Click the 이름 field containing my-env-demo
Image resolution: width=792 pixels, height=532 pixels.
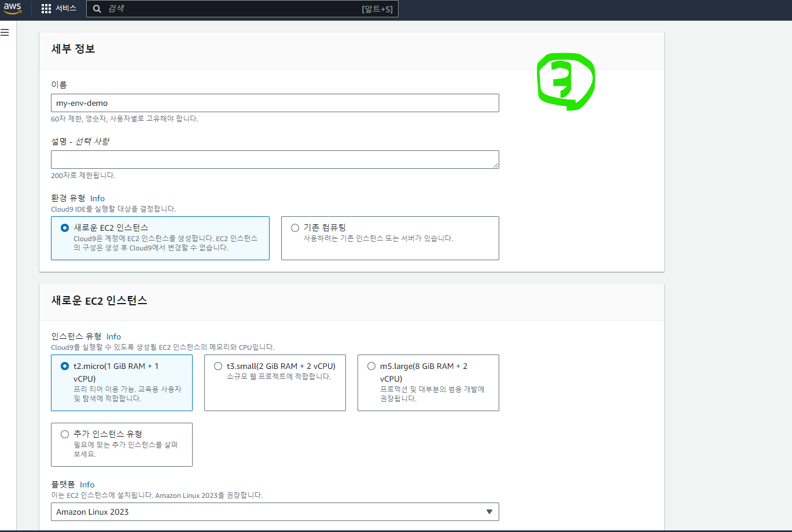[x=275, y=103]
